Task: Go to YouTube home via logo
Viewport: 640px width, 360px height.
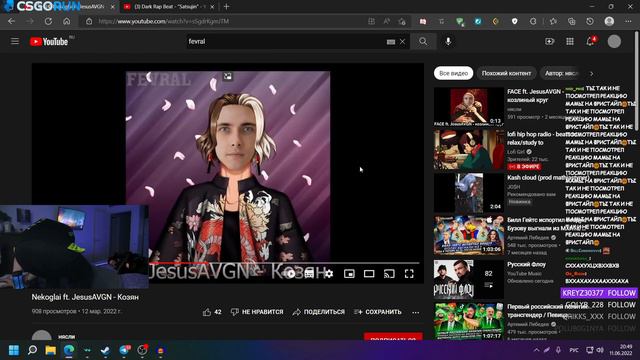Action: coord(49,42)
